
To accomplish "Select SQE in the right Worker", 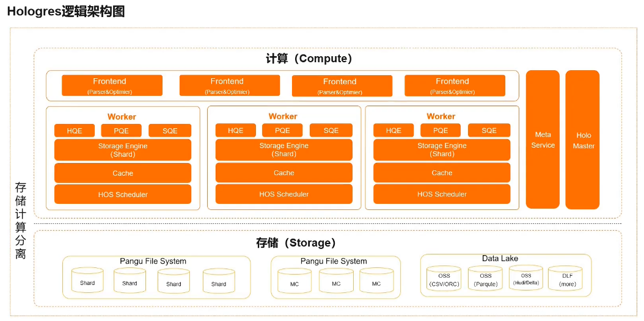I will point(489,131).
